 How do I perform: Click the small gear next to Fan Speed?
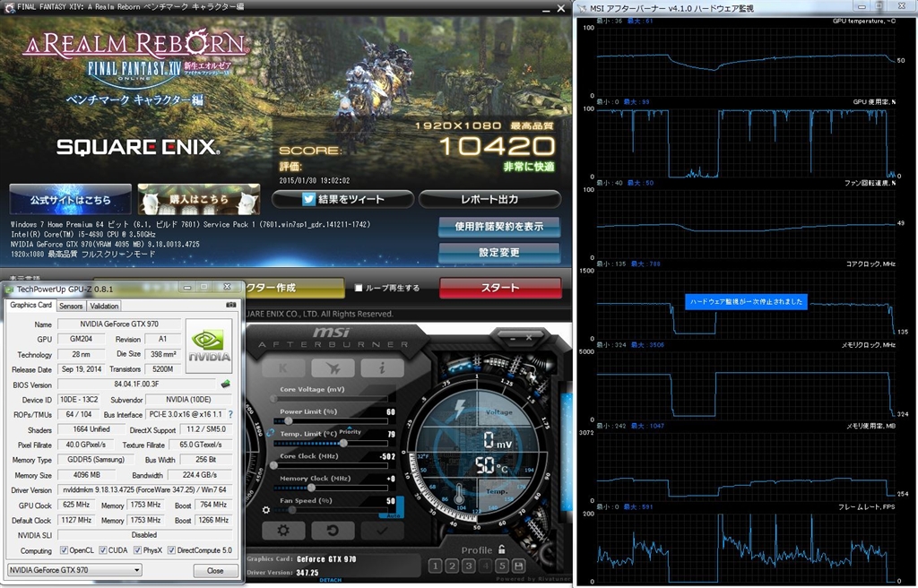[266, 510]
